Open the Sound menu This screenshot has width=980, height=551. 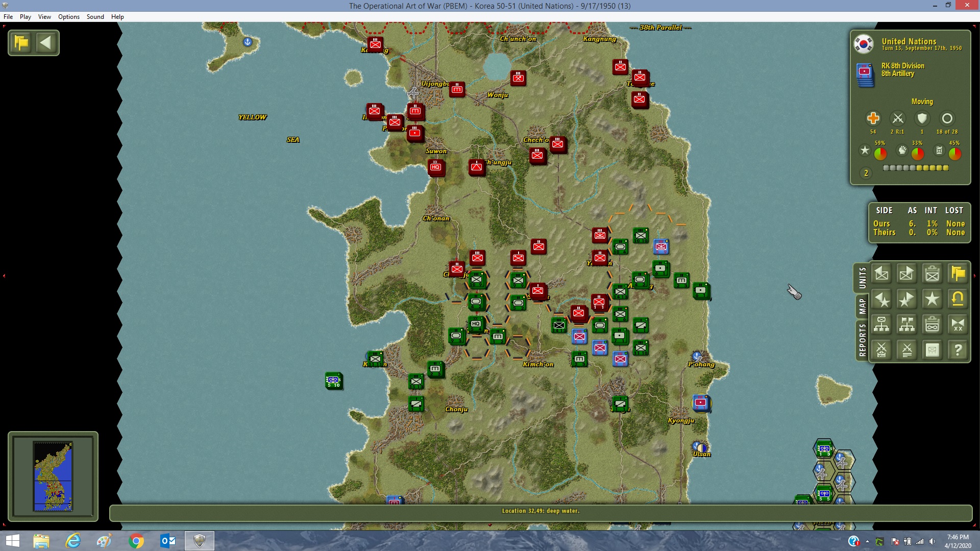click(95, 17)
